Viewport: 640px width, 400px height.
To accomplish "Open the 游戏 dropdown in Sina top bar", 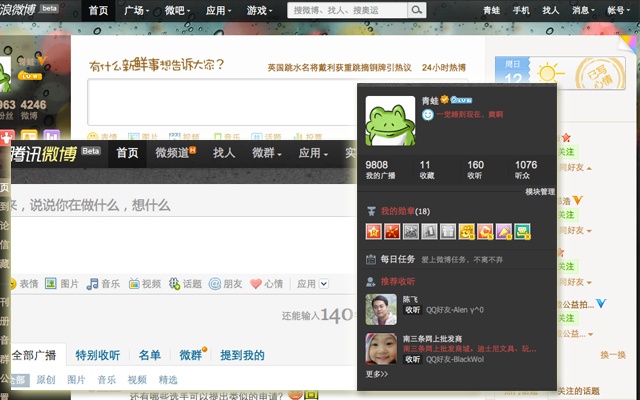I will (259, 10).
